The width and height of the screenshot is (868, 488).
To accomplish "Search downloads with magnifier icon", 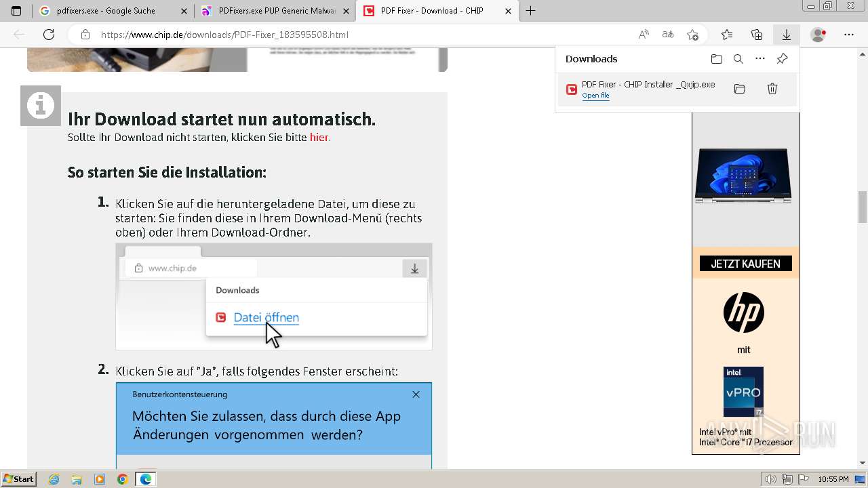I will [738, 59].
